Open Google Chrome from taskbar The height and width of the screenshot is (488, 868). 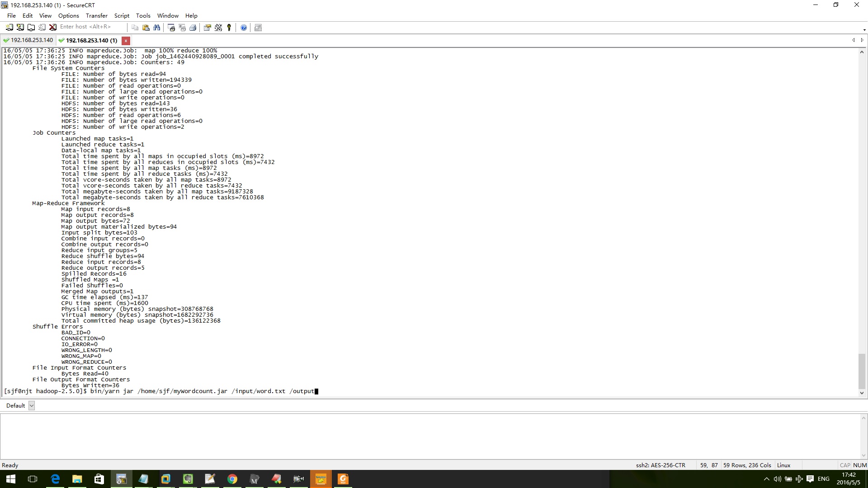click(x=232, y=479)
